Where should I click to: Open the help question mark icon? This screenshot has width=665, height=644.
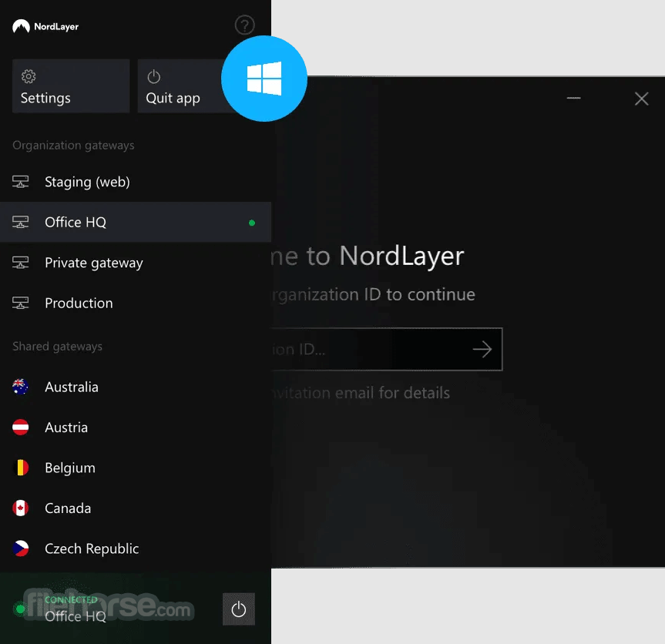click(245, 25)
